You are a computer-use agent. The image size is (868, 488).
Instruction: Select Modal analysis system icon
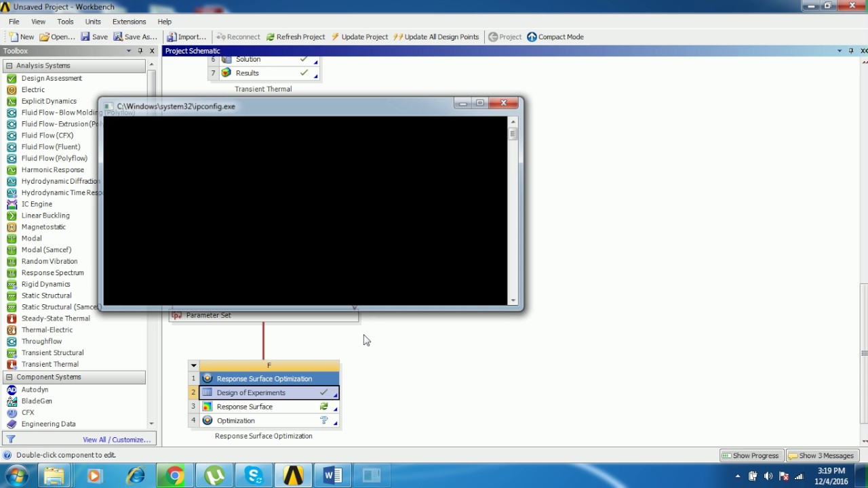pos(12,239)
